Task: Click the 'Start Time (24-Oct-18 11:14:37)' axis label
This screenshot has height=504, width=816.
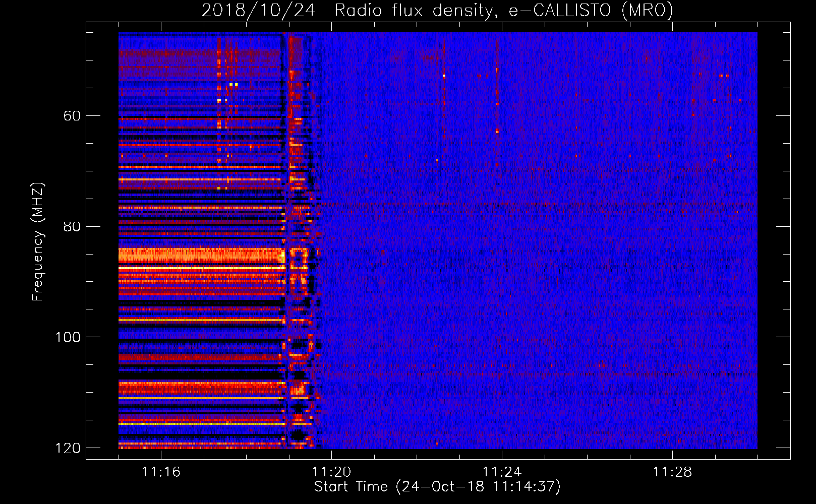Action: (437, 487)
